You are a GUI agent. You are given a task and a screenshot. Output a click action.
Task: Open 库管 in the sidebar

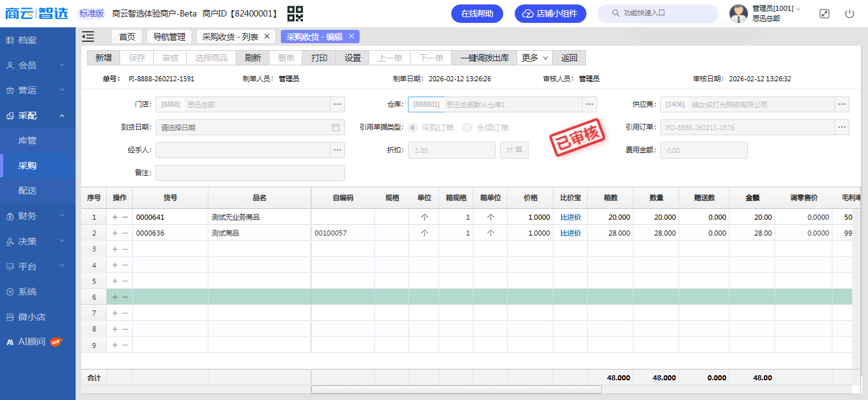(27, 140)
